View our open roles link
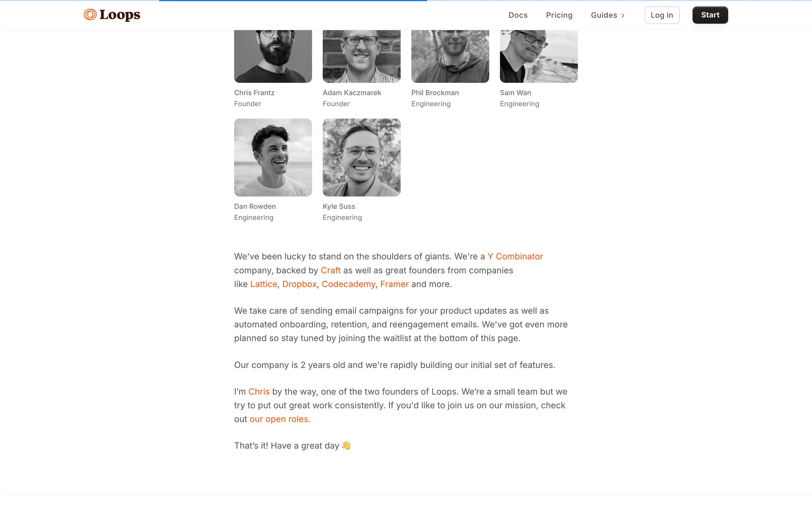 [279, 419]
